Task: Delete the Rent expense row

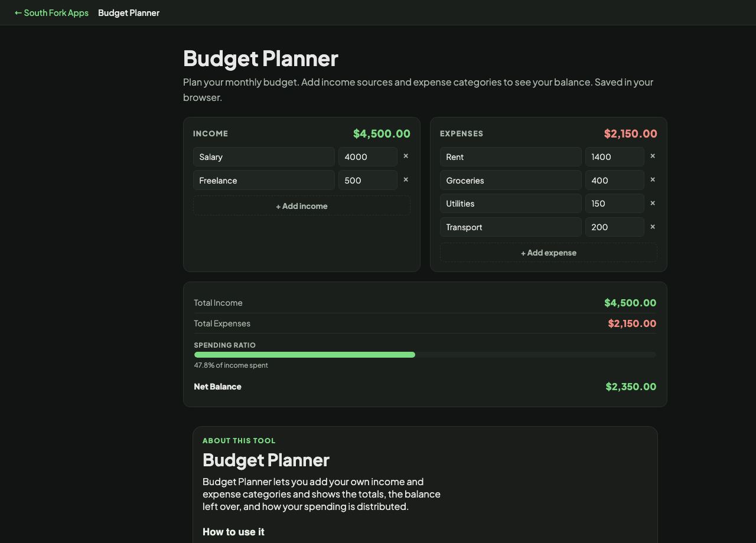Action: click(x=653, y=156)
